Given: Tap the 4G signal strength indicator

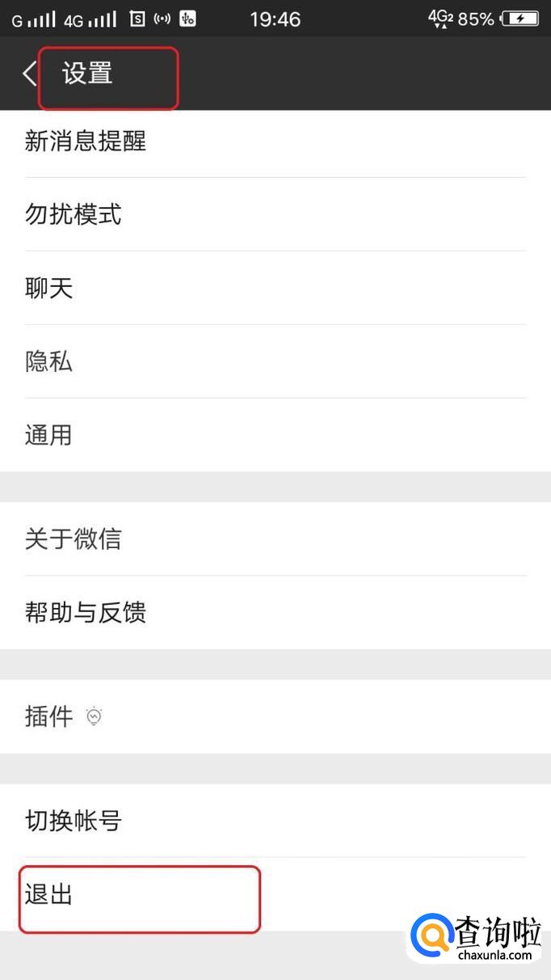Looking at the screenshot, I should click(x=90, y=19).
